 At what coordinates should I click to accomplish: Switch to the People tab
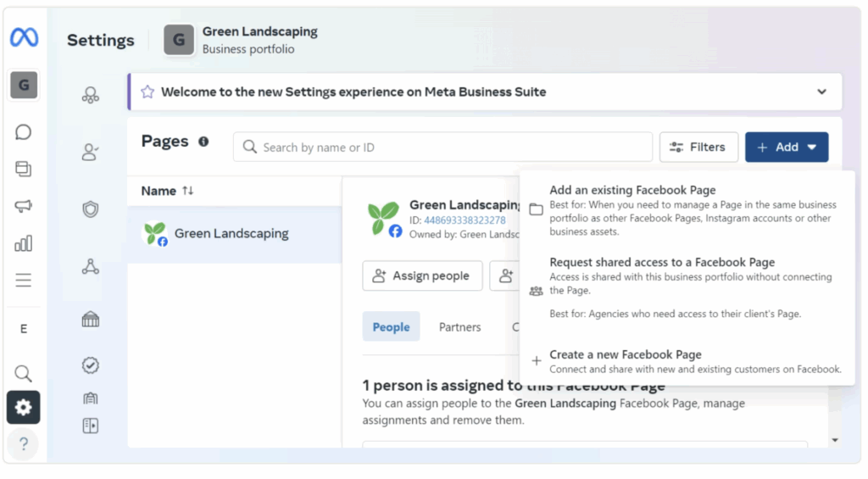(x=391, y=326)
